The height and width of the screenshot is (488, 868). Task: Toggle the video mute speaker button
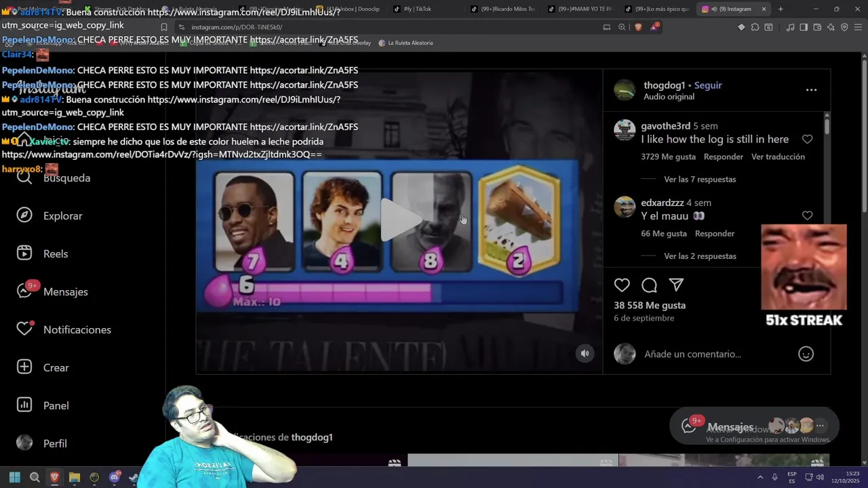tap(585, 353)
